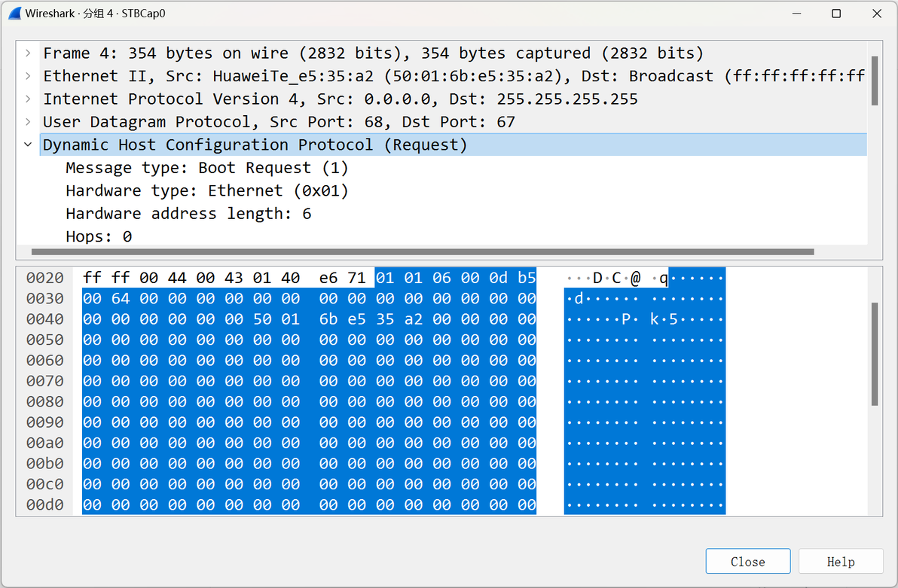Expand Internet Protocol Version 4 details
The image size is (898, 588).
pyautogui.click(x=27, y=99)
